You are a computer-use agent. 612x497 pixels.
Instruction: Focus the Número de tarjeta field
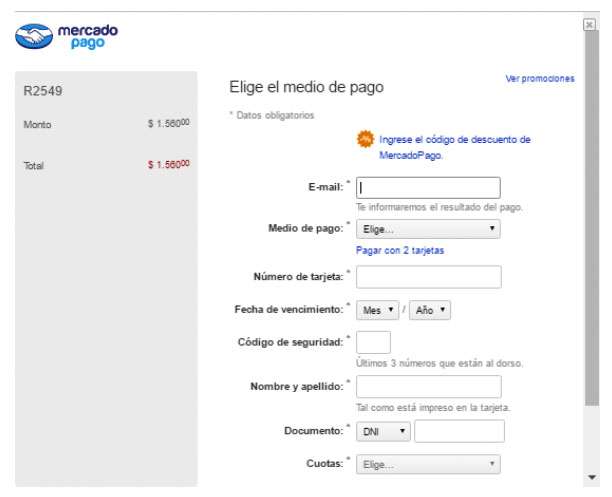point(429,277)
